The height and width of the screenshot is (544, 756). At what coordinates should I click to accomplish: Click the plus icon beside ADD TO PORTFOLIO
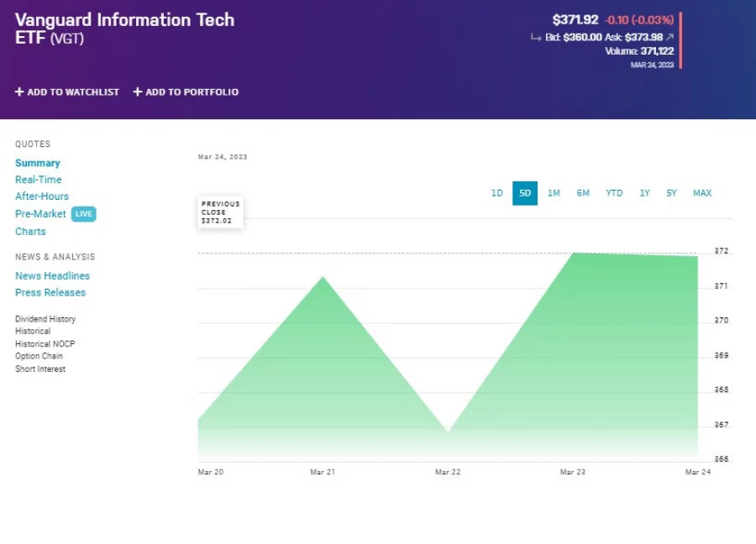pos(136,92)
